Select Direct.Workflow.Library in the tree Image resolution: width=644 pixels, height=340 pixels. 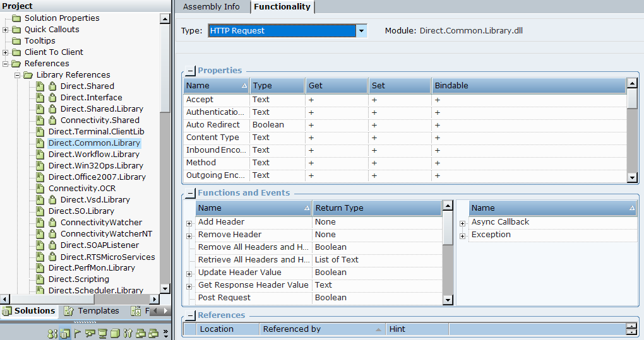[93, 155]
